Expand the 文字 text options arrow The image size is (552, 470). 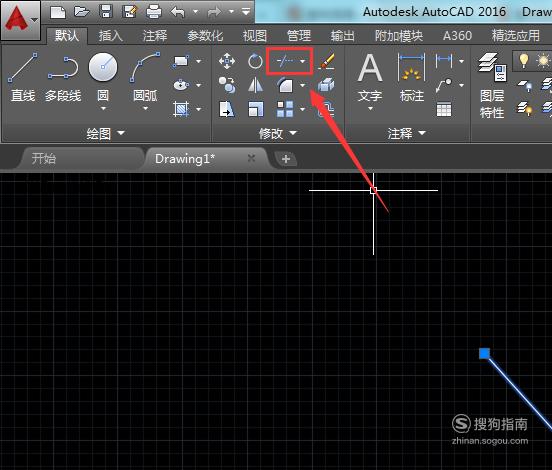click(370, 108)
